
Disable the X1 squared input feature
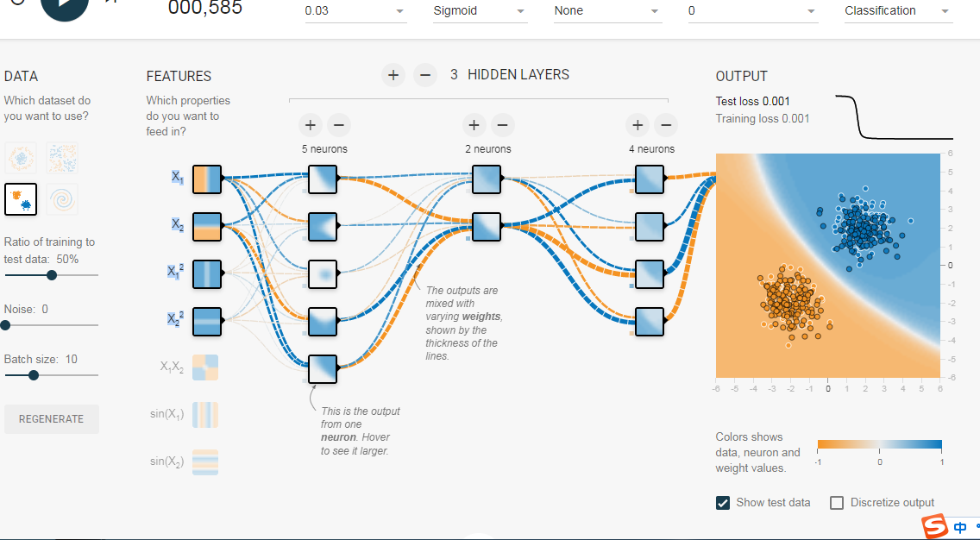207,273
